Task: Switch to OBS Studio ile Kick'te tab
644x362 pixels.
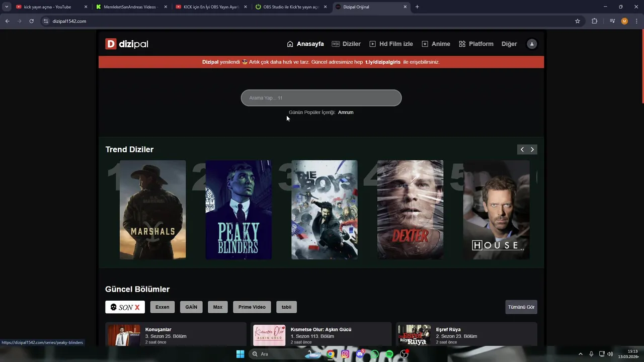Action: pos(290,7)
